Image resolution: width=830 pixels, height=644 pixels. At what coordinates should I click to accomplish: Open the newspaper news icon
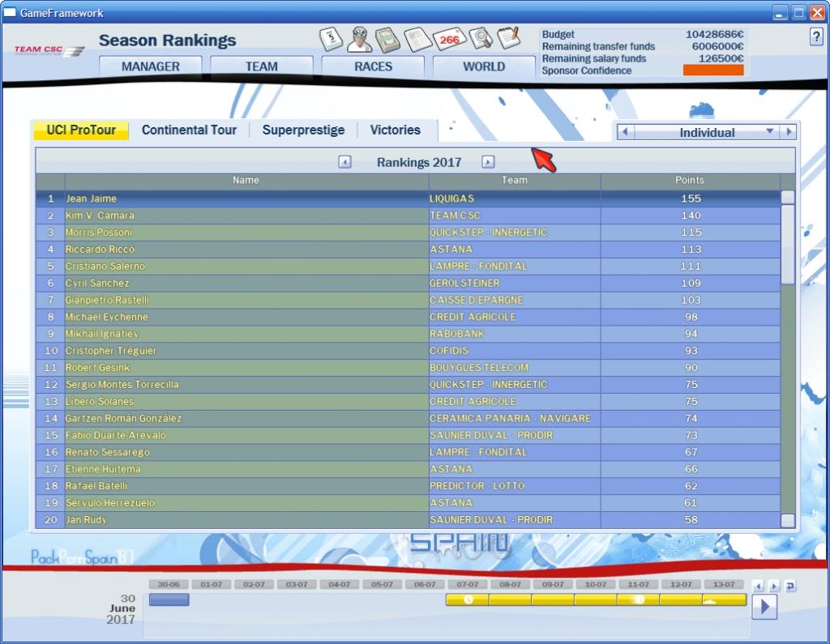pyautogui.click(x=417, y=39)
